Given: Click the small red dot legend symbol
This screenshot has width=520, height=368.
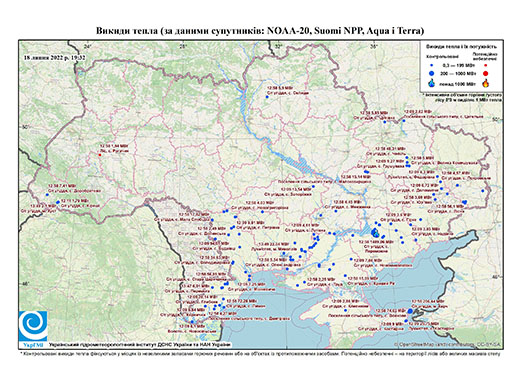Looking at the screenshot, I should pos(485,66).
